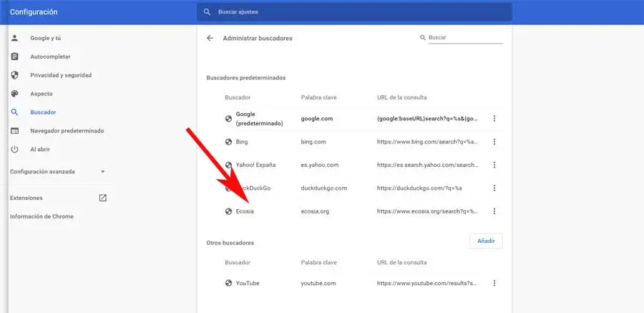
Task: Click the google.com keyword
Action: pos(317,118)
